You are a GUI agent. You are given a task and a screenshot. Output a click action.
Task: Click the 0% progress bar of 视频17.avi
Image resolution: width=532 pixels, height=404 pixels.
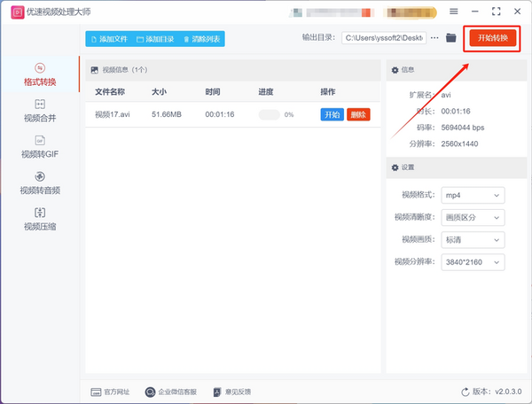tap(269, 114)
